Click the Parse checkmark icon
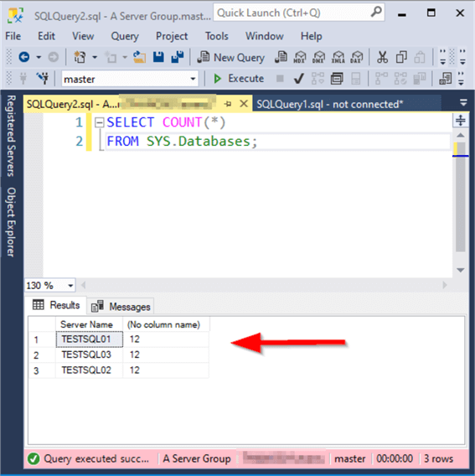The image size is (475, 476). 299,79
